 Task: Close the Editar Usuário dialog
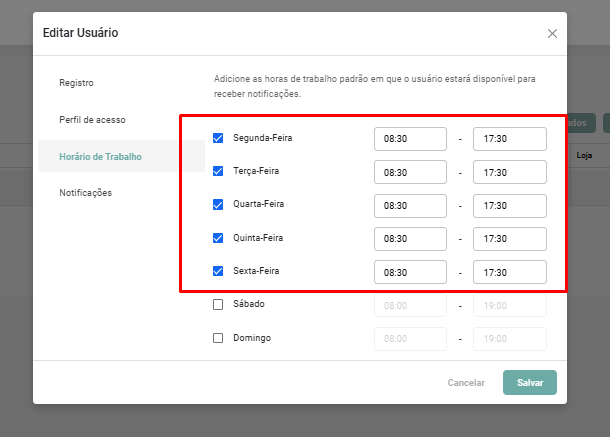click(552, 34)
